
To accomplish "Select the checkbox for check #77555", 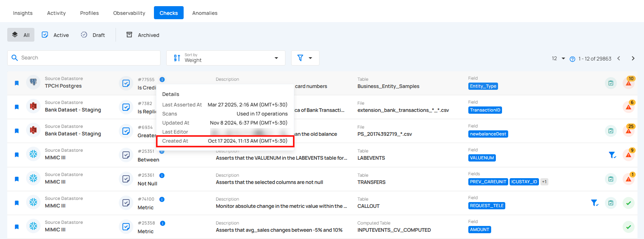I will point(126,83).
